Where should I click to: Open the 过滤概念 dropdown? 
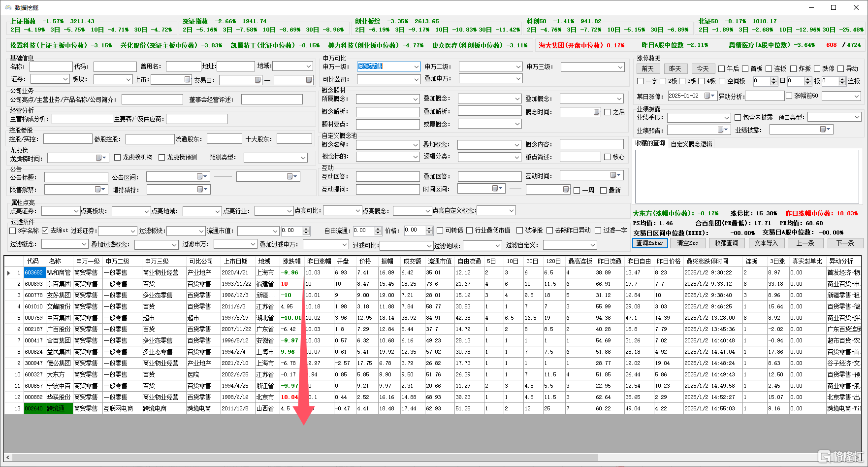point(84,244)
